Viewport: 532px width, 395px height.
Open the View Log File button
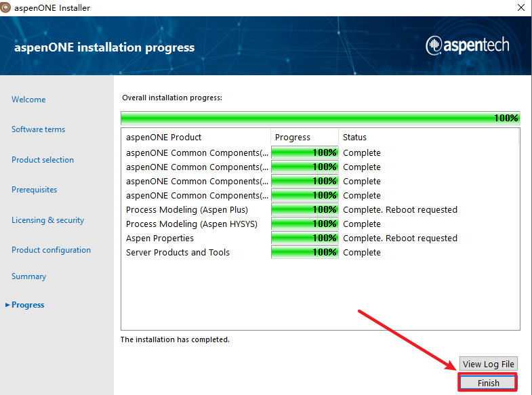coord(489,364)
